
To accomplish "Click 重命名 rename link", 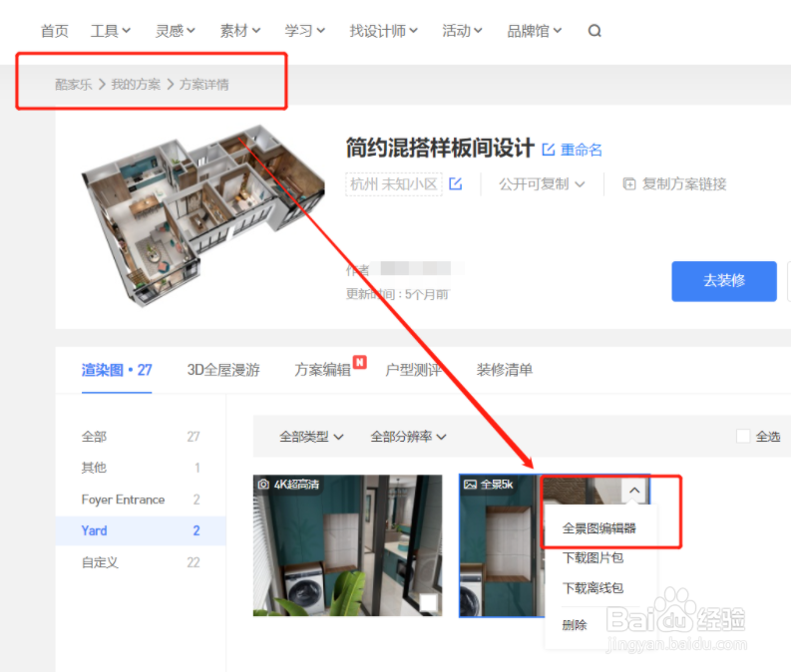I will coord(582,150).
